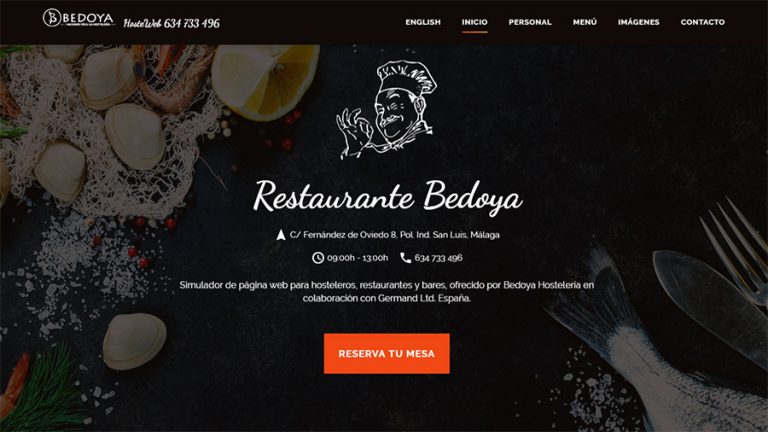
Task: Click the clock icon next to opening hours
Action: 318,258
